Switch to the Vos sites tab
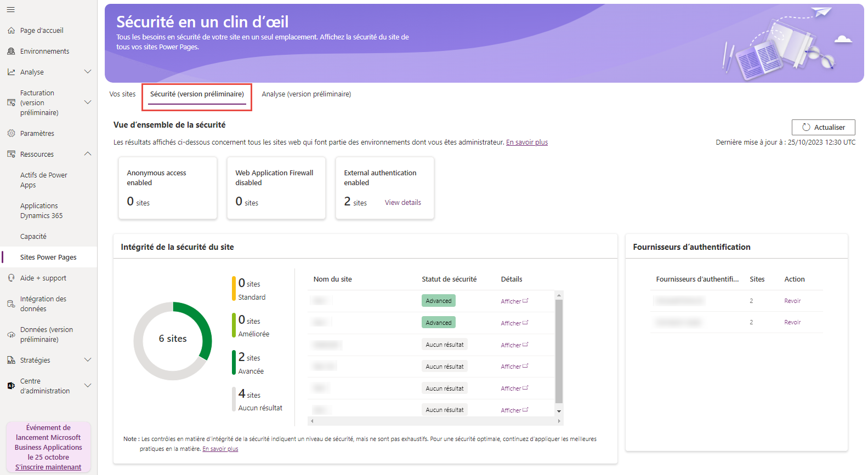Viewport: 868px width, 475px height. coord(122,94)
